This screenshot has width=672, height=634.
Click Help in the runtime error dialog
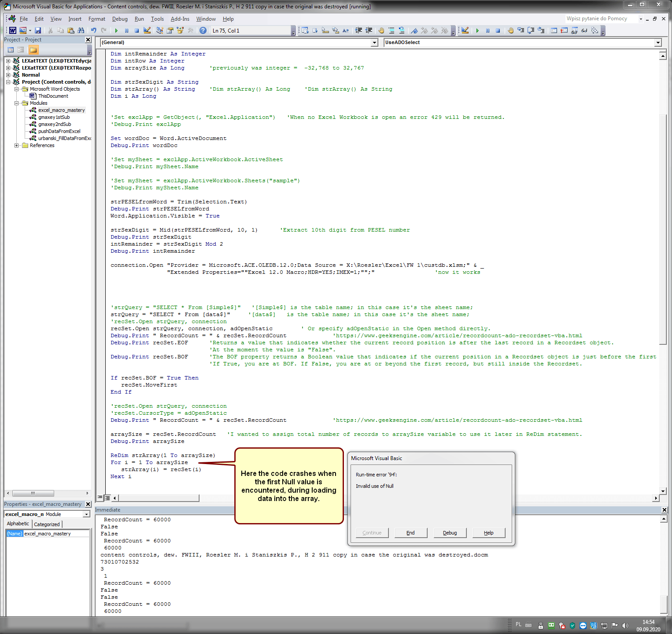489,533
